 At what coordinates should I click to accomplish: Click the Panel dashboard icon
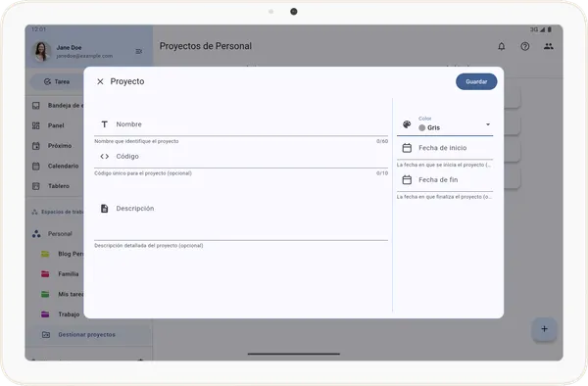point(36,125)
